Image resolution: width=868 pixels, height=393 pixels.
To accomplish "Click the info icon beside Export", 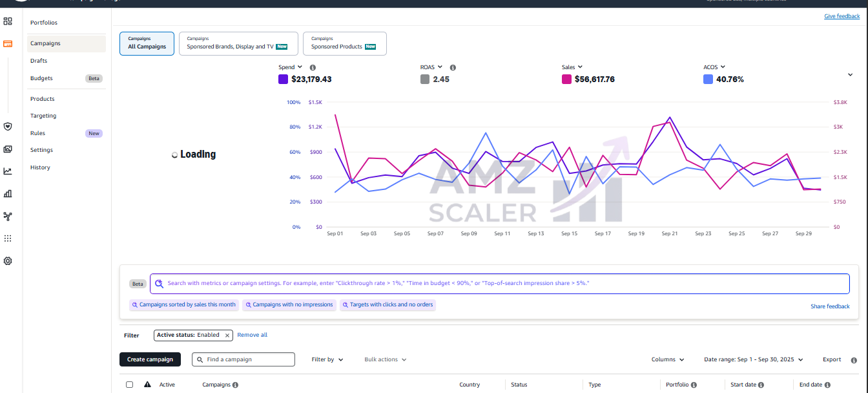I will tap(854, 360).
